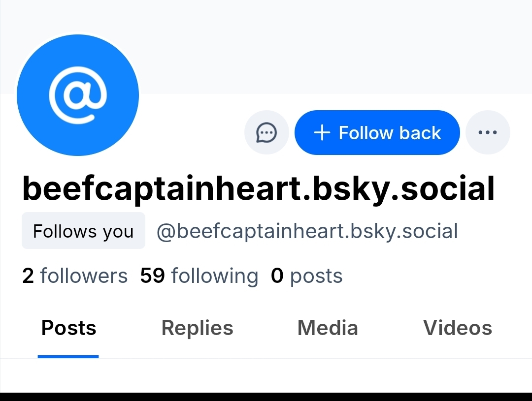Click the word "followers" in stats

(x=84, y=276)
